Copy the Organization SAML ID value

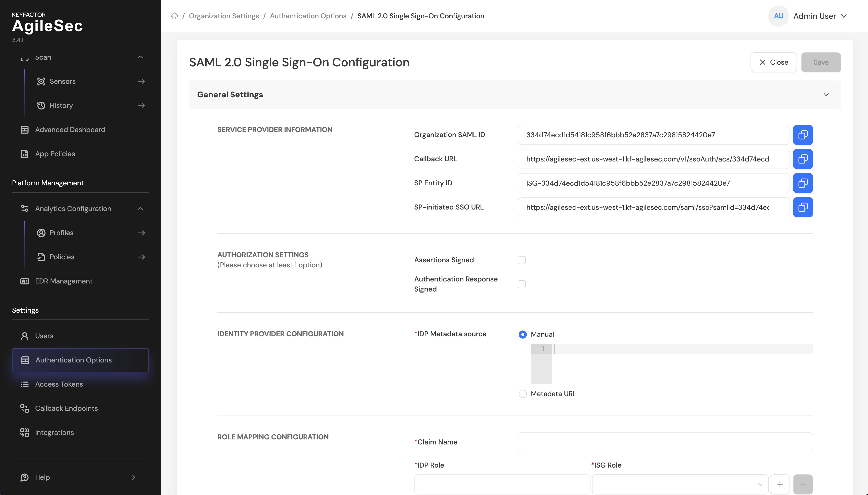[803, 135]
